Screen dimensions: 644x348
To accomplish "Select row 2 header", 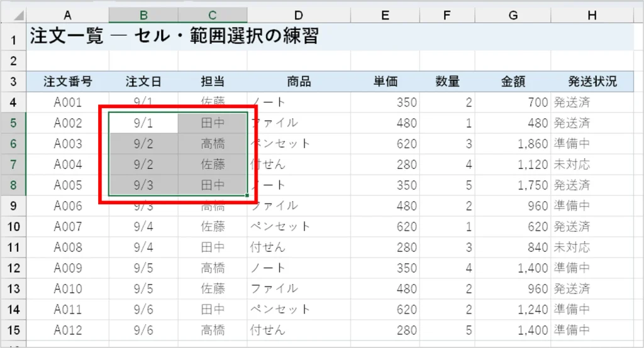I will click(x=13, y=61).
